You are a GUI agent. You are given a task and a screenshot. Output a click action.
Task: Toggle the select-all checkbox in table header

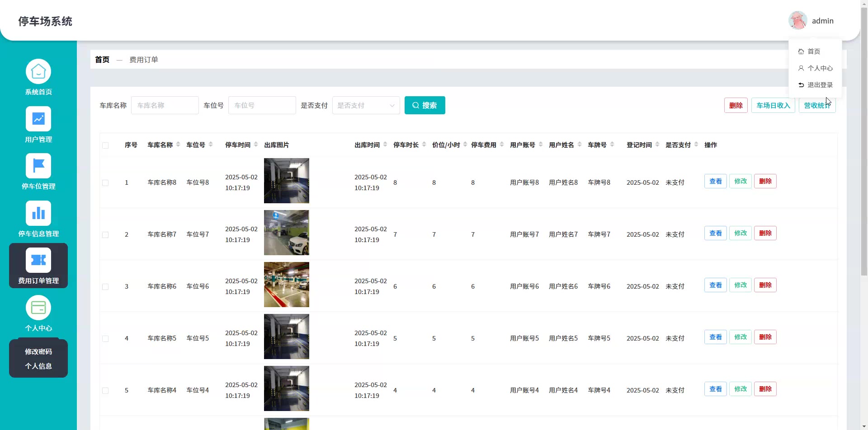click(x=105, y=145)
